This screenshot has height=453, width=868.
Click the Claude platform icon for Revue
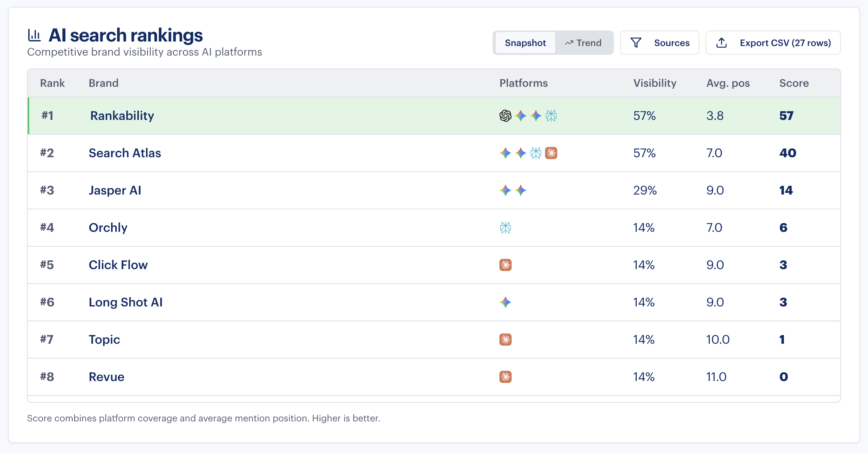click(505, 376)
